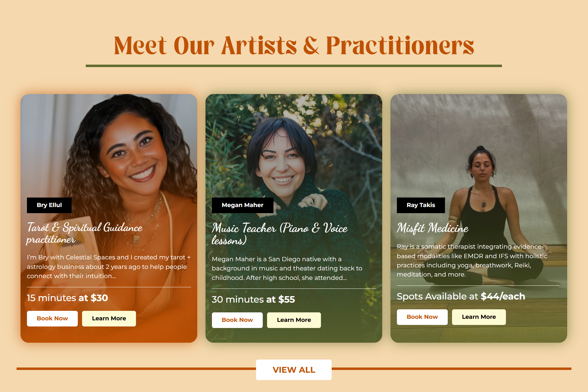Image resolution: width=588 pixels, height=392 pixels.
Task: Book Now with Ray Takis
Action: pos(422,317)
